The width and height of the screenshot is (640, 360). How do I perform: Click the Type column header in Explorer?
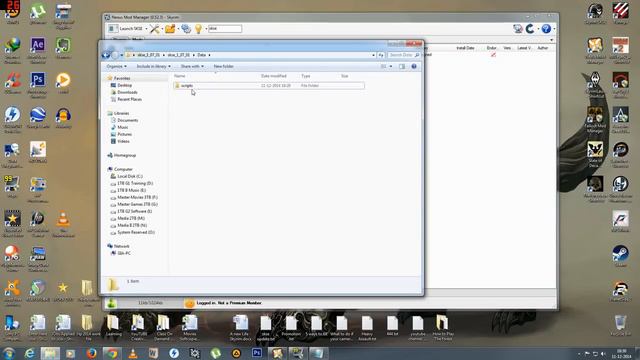tap(305, 76)
